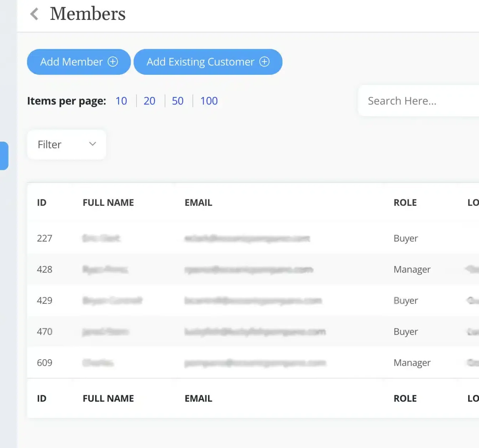Image resolution: width=479 pixels, height=448 pixels.
Task: Click the bottom FULL NAME footer header
Action: [108, 398]
